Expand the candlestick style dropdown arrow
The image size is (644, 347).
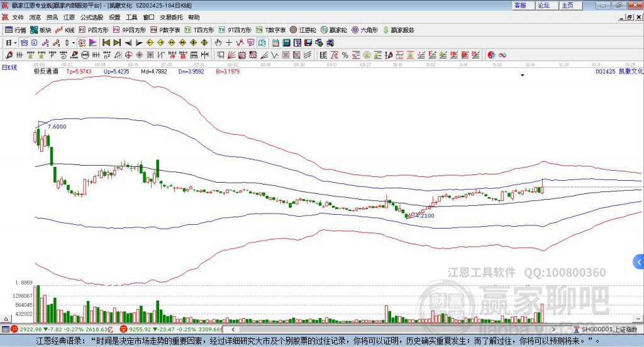click(74, 43)
